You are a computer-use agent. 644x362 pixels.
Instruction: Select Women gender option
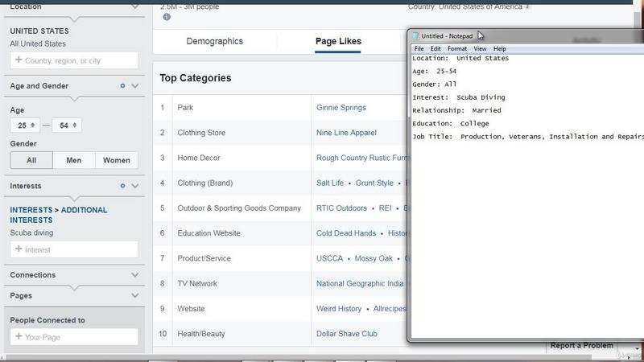point(117,160)
